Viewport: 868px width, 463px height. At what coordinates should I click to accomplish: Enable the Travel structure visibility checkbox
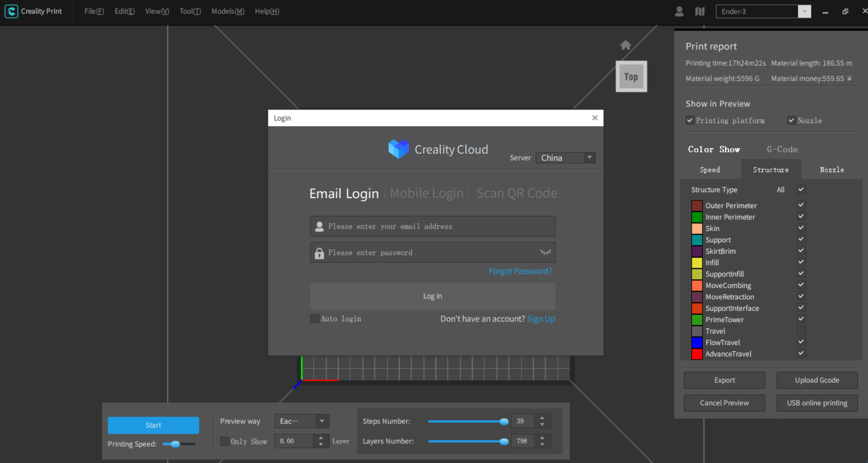point(800,330)
